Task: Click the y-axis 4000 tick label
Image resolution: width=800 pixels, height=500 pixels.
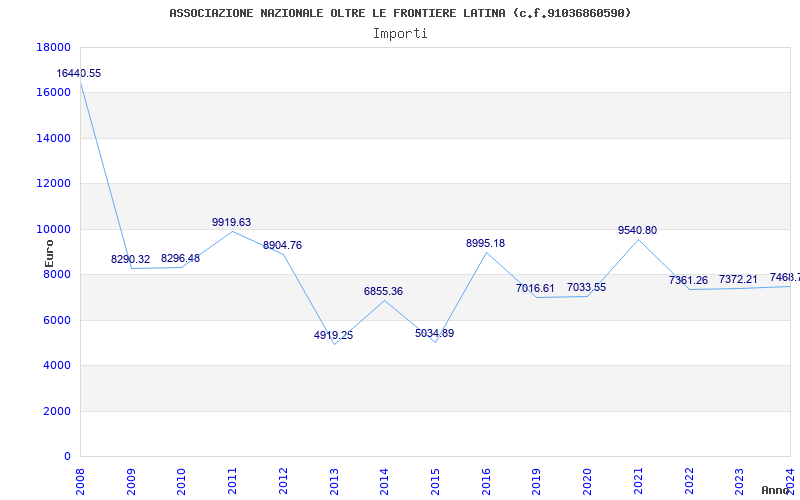Action: pyautogui.click(x=57, y=366)
